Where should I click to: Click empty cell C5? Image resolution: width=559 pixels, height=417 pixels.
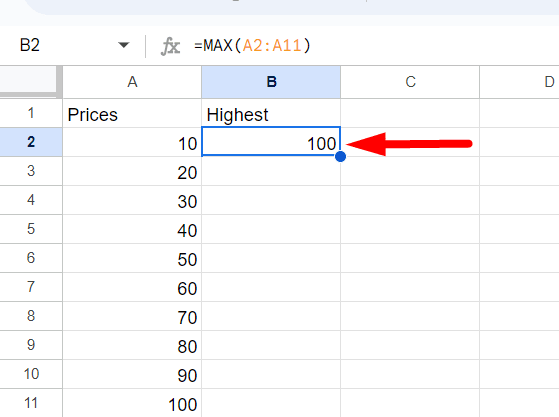(x=410, y=229)
